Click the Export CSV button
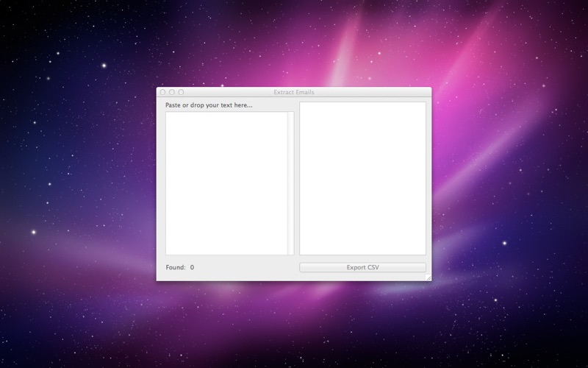Image resolution: width=588 pixels, height=368 pixels. point(362,267)
